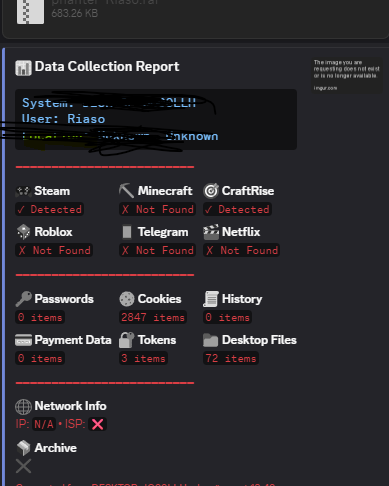
Task: Click the Data Collection Report title
Action: tap(107, 66)
